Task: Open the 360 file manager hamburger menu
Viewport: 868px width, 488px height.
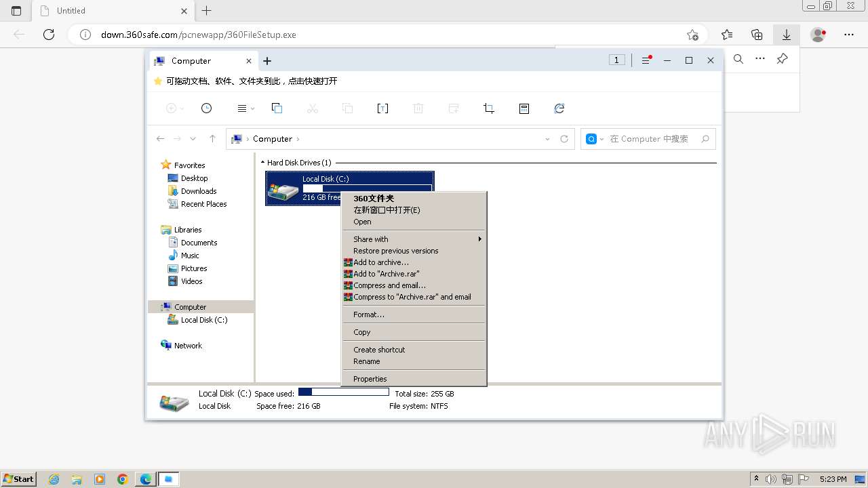Action: [646, 60]
